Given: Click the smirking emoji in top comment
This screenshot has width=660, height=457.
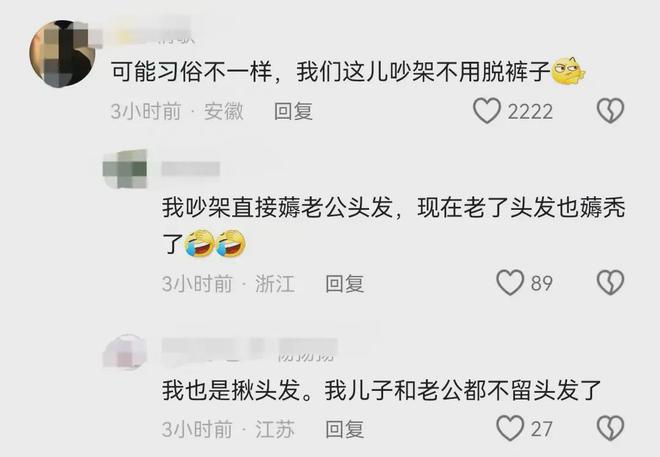Looking at the screenshot, I should click(x=569, y=71).
